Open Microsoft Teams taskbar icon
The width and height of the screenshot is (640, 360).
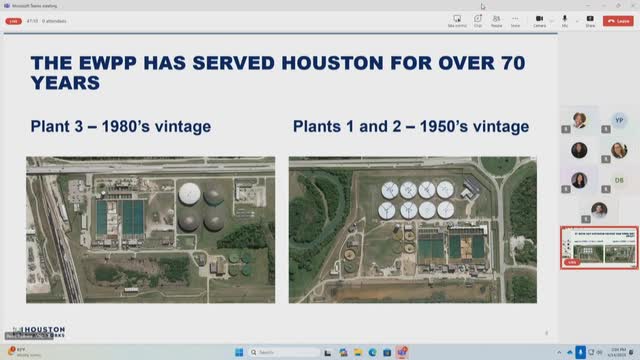pyautogui.click(x=402, y=352)
